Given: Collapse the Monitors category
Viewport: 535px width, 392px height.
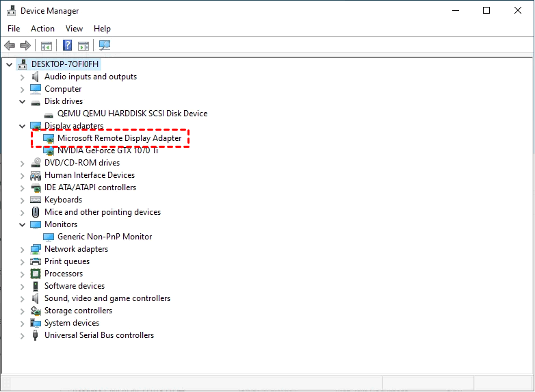Looking at the screenshot, I should tap(22, 224).
